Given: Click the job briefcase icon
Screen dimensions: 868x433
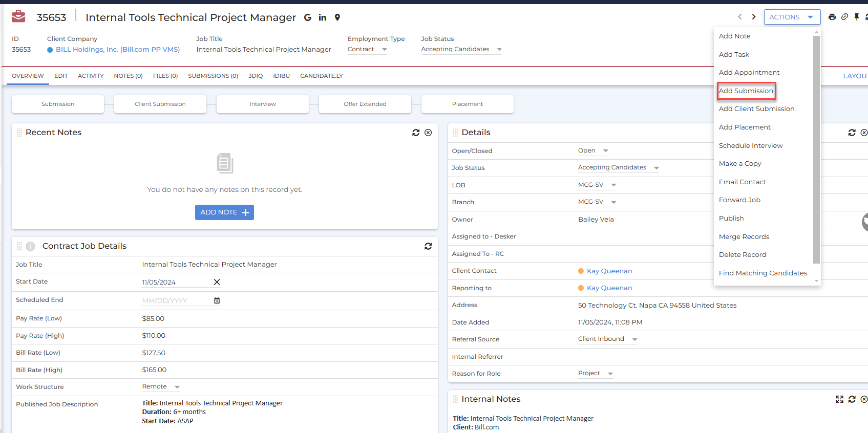Looking at the screenshot, I should click(18, 16).
